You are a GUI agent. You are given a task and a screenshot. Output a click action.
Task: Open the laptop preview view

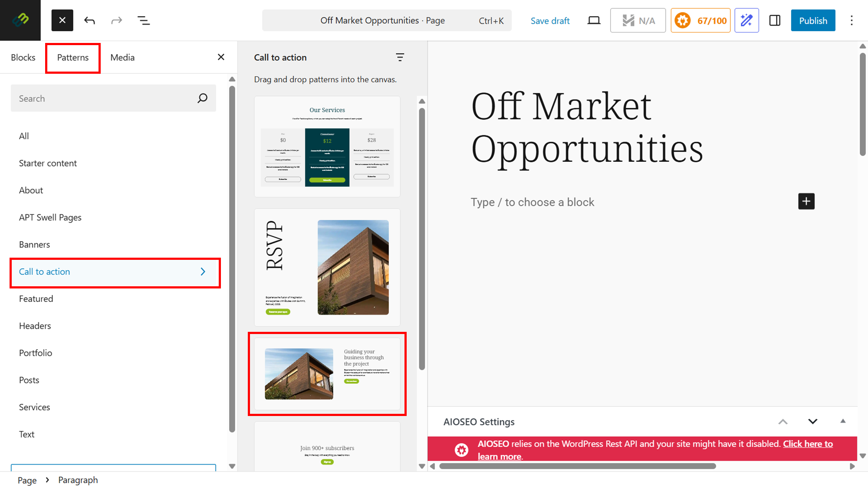(594, 20)
